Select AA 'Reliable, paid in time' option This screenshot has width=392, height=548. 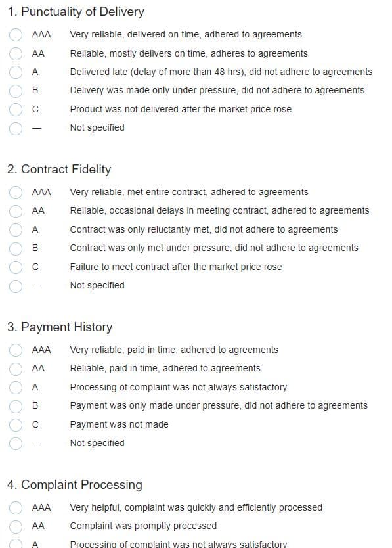(x=16, y=369)
